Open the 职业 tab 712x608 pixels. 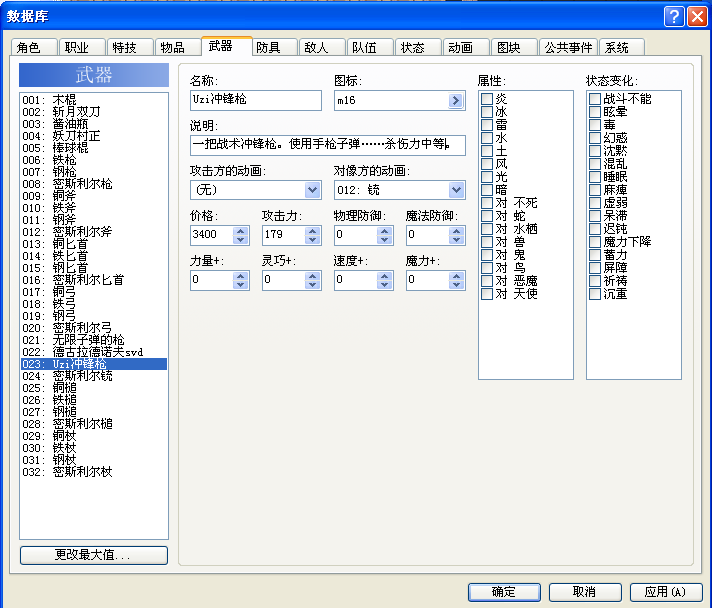tap(82, 47)
